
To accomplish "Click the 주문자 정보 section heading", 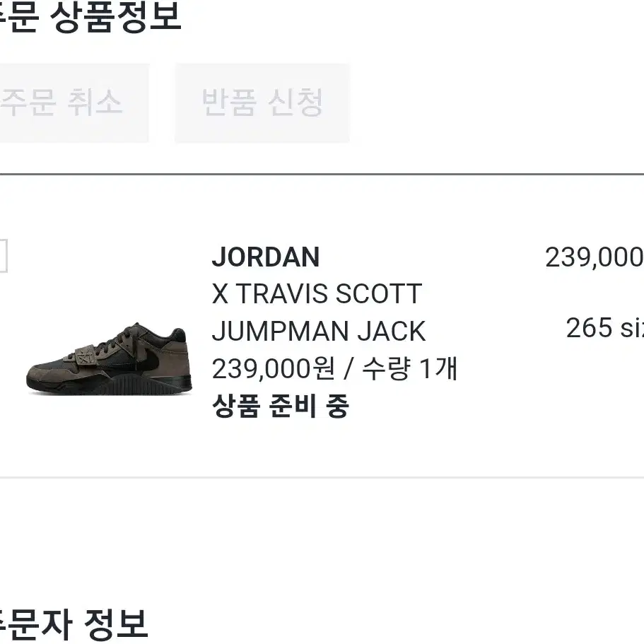I will pyautogui.click(x=74, y=624).
